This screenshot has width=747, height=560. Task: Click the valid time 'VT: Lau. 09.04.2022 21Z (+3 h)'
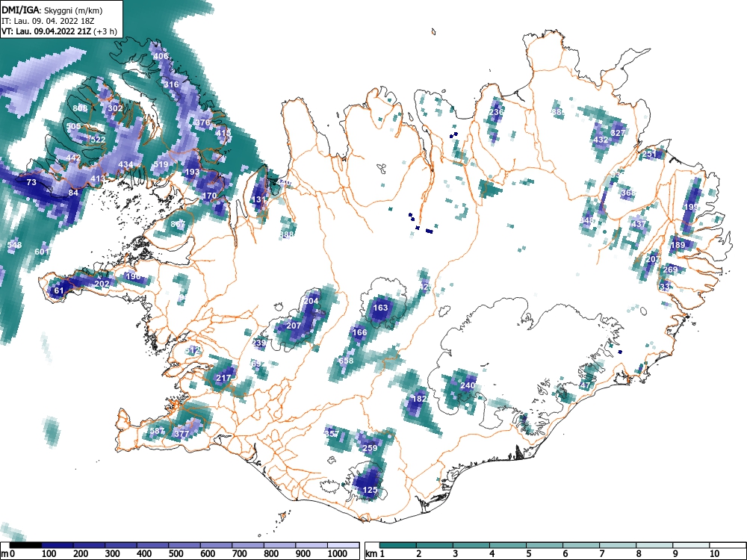(59, 32)
